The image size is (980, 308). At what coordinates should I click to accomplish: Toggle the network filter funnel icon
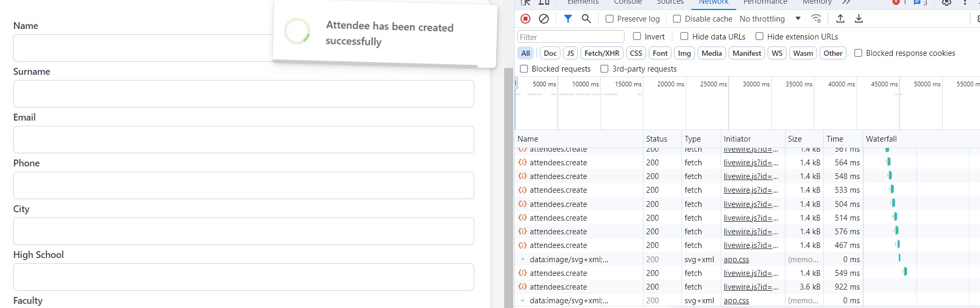(x=568, y=18)
